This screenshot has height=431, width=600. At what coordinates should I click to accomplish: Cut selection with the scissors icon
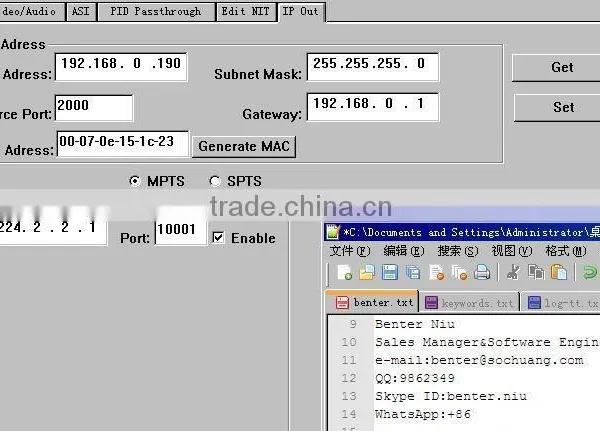point(513,273)
